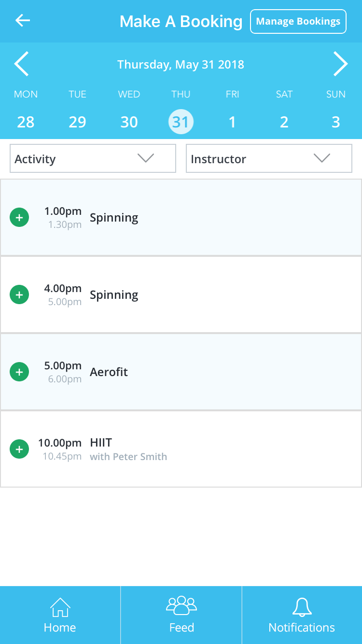Open the Home tab

[x=60, y=615]
